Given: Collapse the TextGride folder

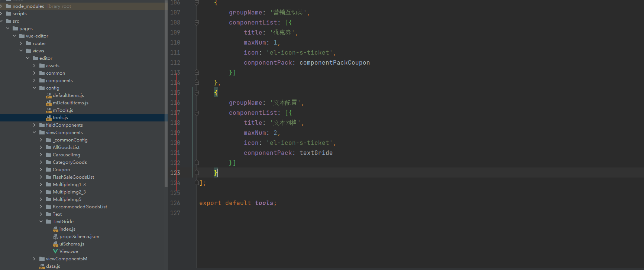Looking at the screenshot, I should [x=41, y=222].
